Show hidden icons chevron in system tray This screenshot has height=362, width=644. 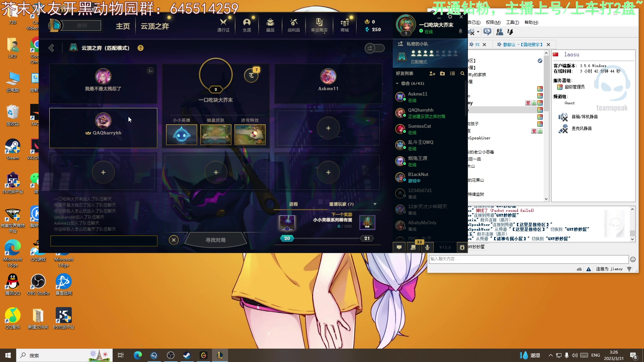(x=551, y=355)
